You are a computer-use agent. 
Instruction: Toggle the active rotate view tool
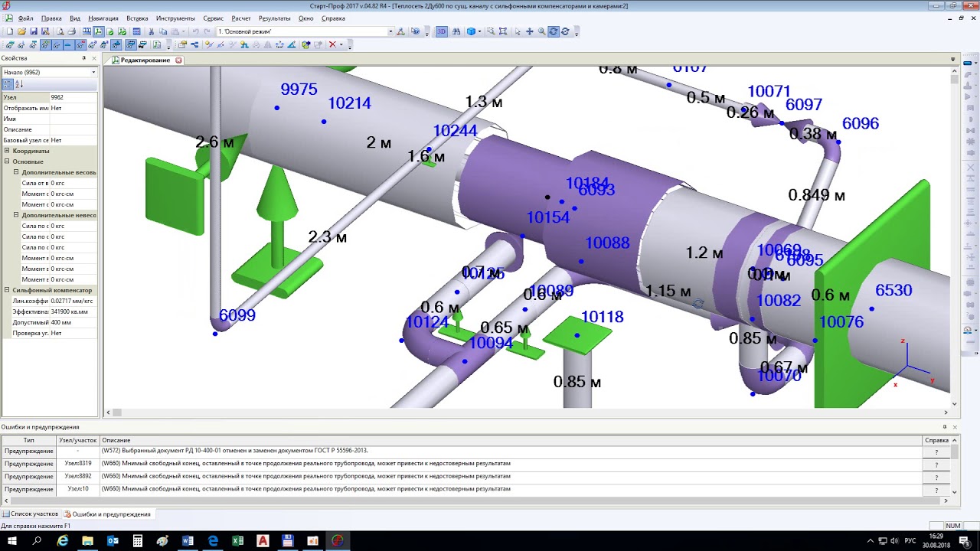click(553, 31)
